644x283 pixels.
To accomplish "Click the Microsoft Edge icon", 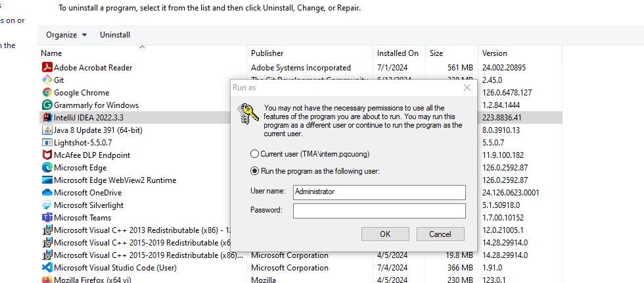I will click(x=47, y=167).
